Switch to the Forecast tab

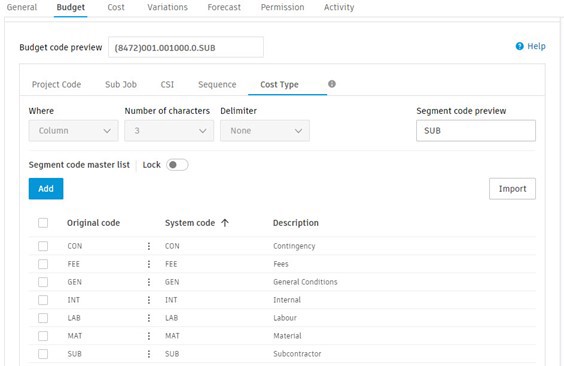pyautogui.click(x=224, y=7)
